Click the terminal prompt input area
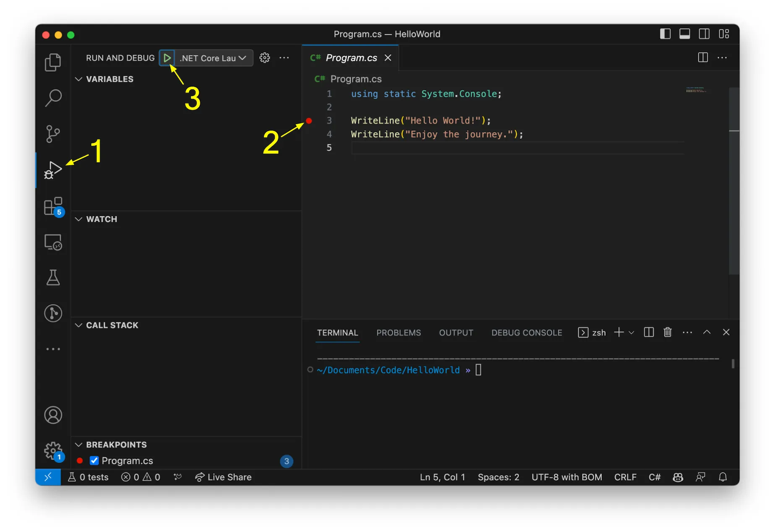This screenshot has height=532, width=775. tap(478, 370)
